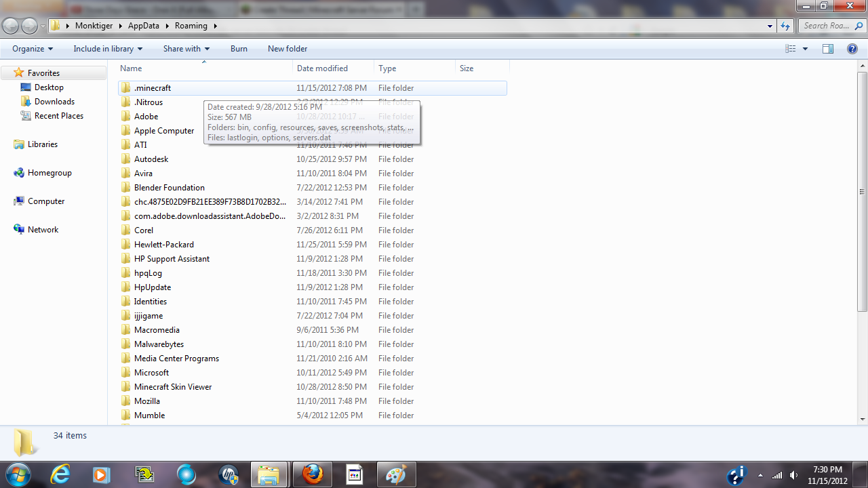Select Libraries in navigation pane
The width and height of the screenshot is (868, 488).
[x=42, y=144]
